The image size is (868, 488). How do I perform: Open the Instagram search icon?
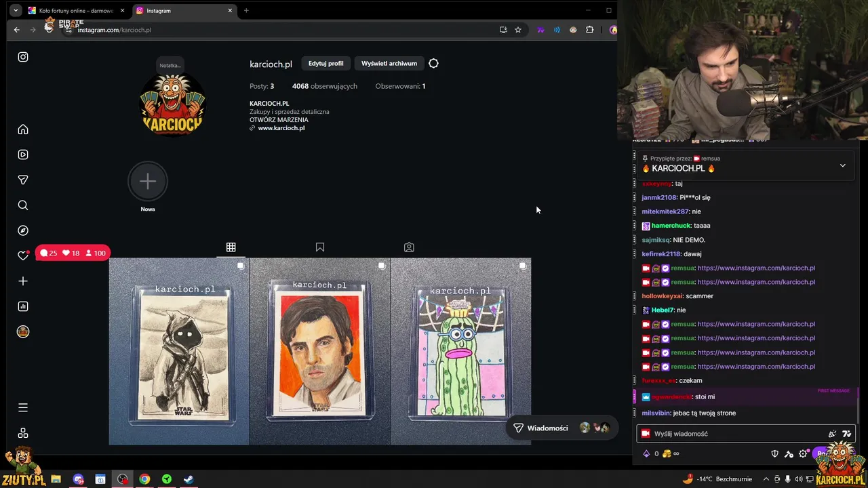point(23,205)
